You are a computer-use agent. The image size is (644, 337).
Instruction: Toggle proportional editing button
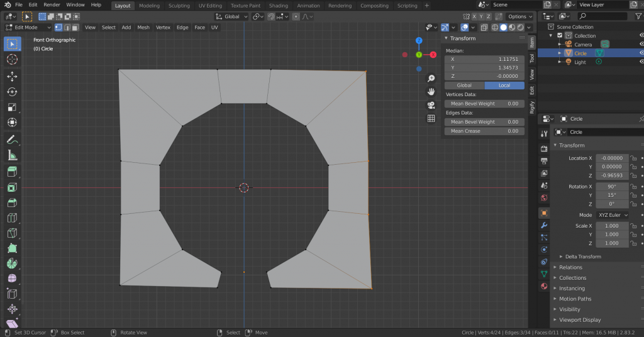pos(296,17)
